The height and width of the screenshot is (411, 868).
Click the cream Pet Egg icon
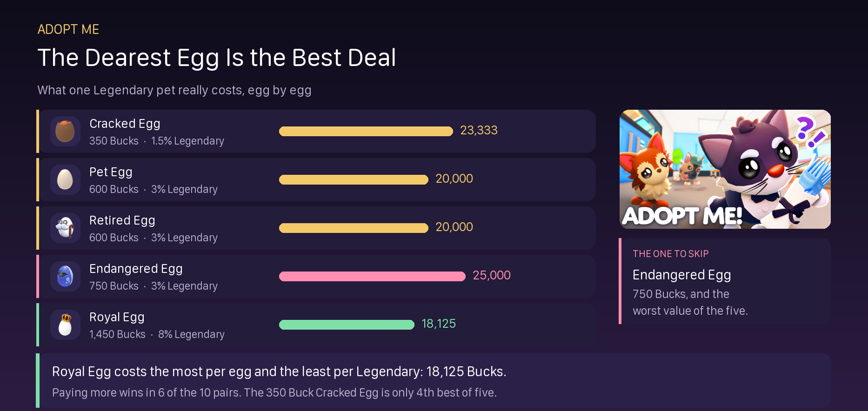[x=65, y=179]
